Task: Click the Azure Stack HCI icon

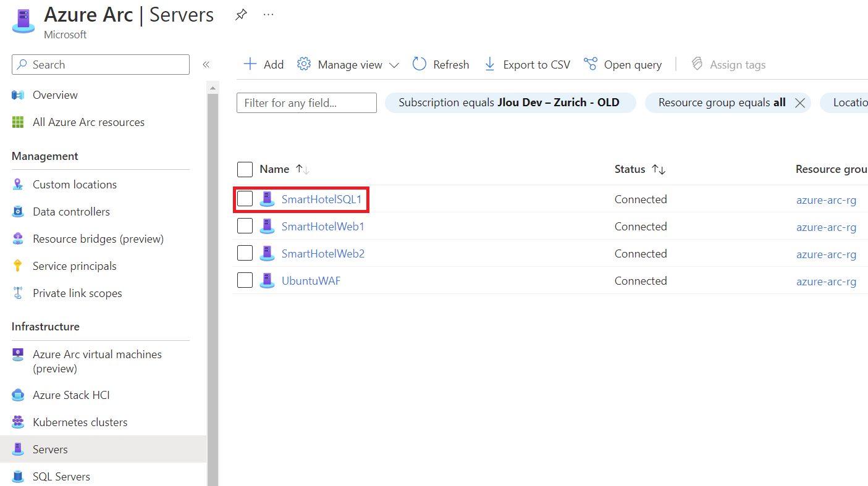Action: click(x=18, y=395)
